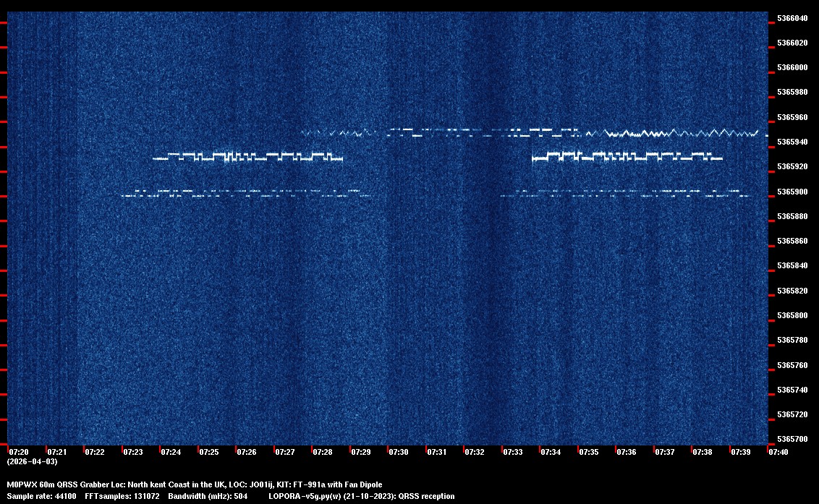The image size is (819, 504).
Task: Click the 07:30 time axis marker
Action: (399, 452)
